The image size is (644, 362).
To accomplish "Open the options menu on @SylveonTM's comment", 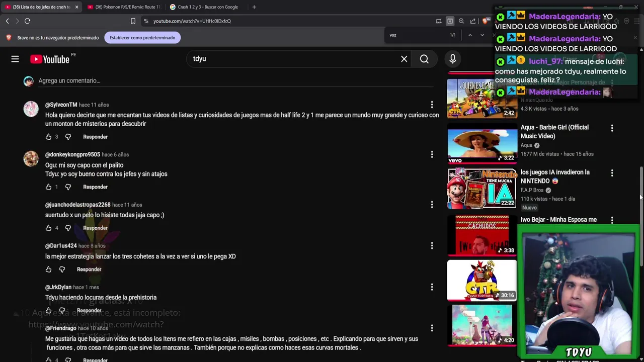I will (432, 105).
